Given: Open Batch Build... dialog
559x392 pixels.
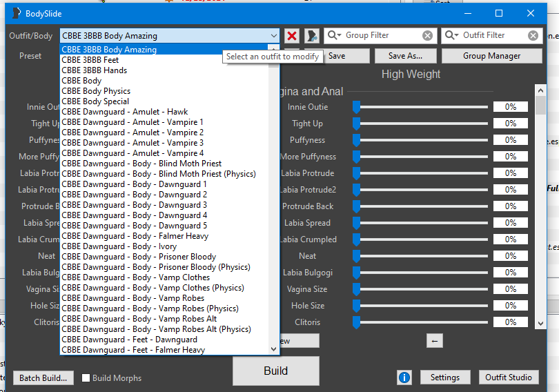Looking at the screenshot, I should tap(43, 378).
